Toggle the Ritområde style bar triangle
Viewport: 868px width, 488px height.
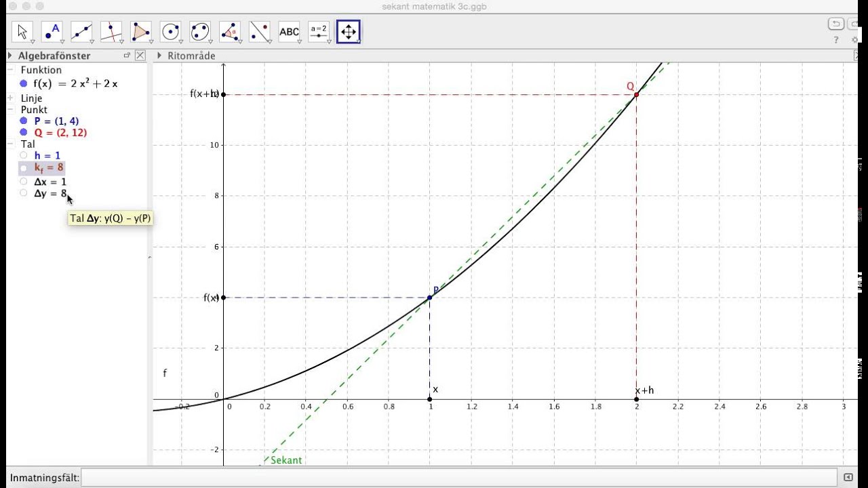(159, 56)
